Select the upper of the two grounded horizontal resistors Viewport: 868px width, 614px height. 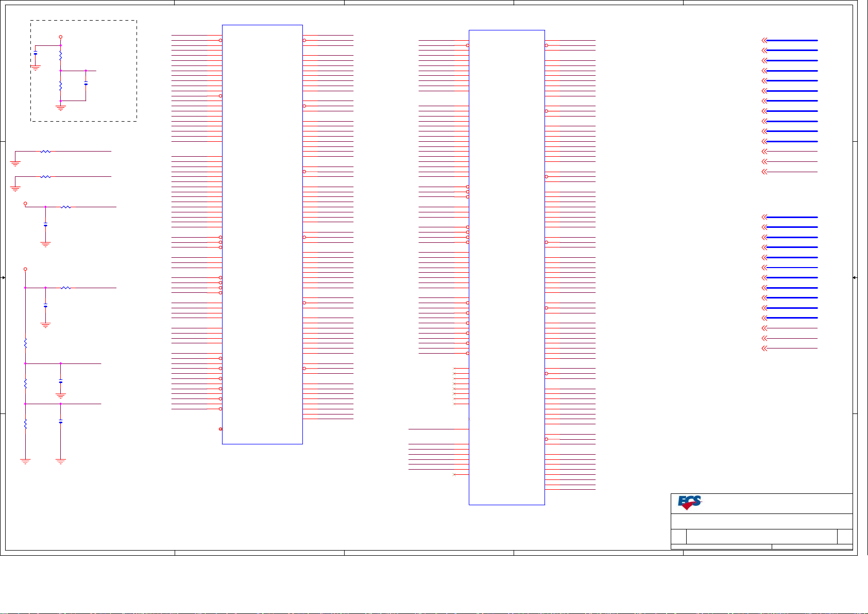point(45,152)
